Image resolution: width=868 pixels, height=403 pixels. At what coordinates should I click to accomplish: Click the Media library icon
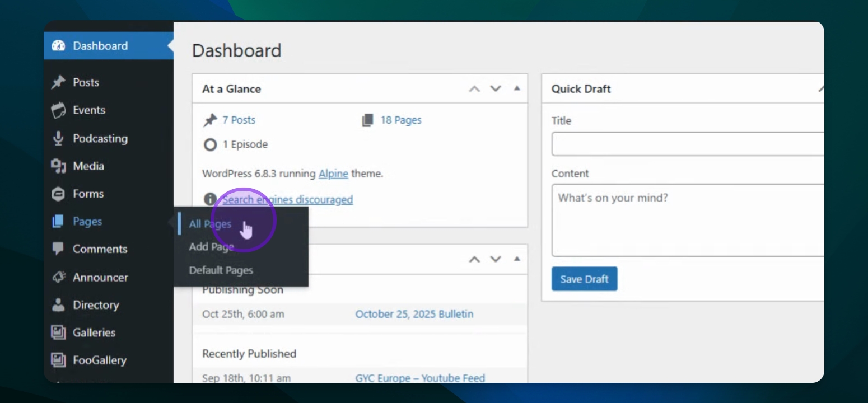click(58, 166)
